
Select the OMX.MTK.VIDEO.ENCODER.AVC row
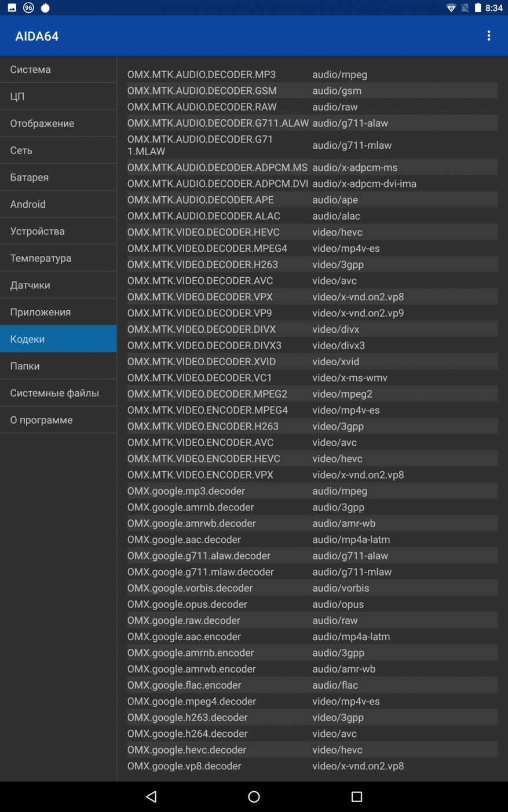[312, 442]
